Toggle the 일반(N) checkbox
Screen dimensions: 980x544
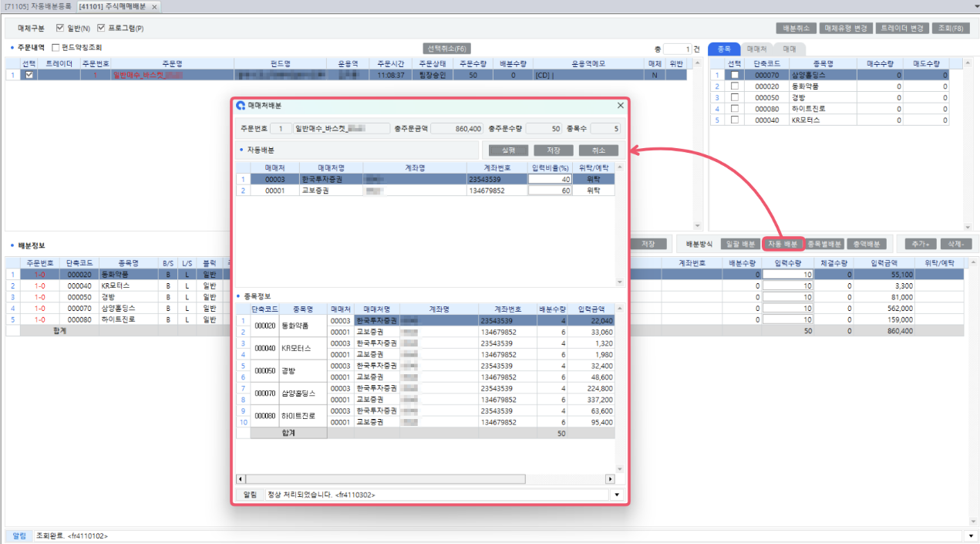click(60, 28)
